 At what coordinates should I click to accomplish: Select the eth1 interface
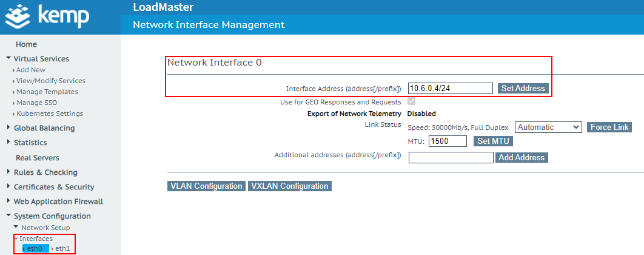point(62,248)
